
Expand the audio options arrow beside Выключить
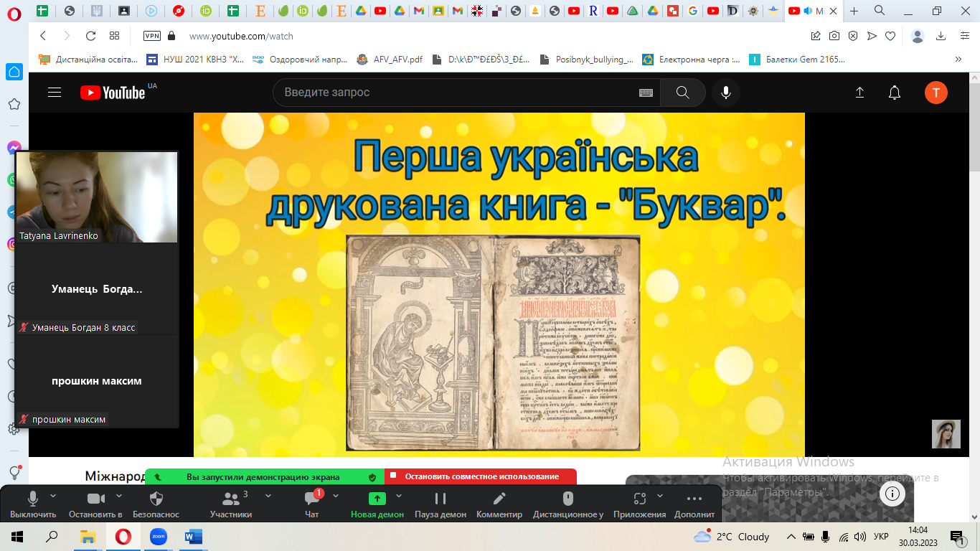pos(53,496)
